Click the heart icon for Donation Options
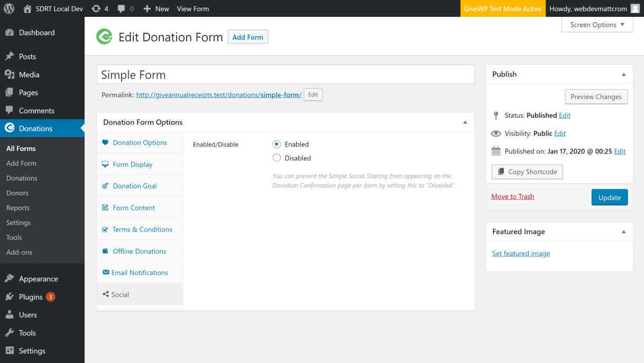644x363 pixels. tap(105, 142)
